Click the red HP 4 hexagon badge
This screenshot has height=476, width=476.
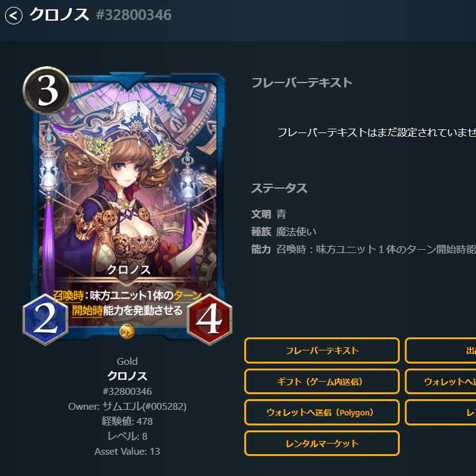tap(209, 320)
